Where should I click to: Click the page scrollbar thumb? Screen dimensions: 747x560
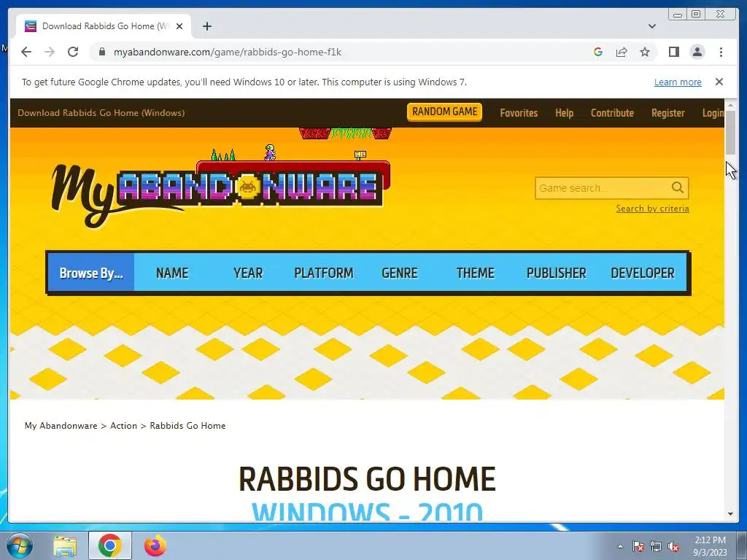[x=731, y=133]
